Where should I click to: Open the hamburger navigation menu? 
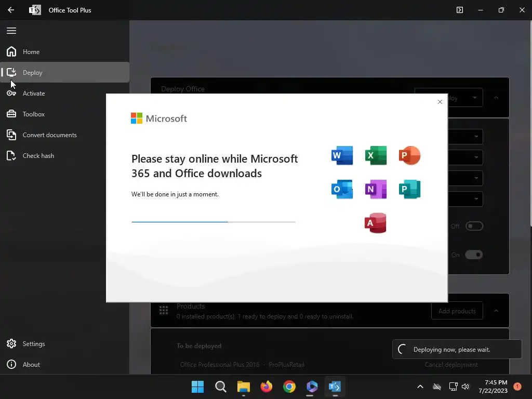click(x=11, y=31)
